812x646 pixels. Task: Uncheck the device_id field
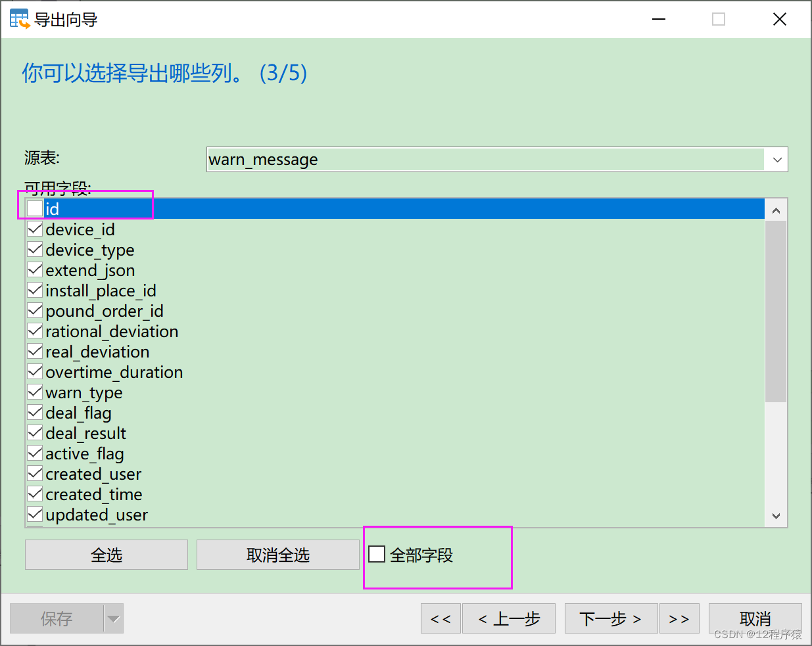coord(35,229)
